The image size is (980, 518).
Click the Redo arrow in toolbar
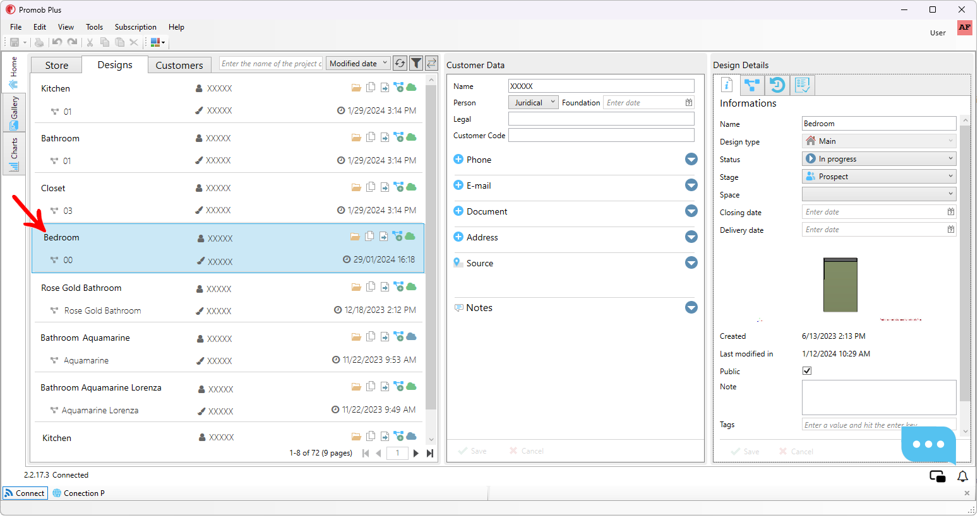click(x=72, y=42)
